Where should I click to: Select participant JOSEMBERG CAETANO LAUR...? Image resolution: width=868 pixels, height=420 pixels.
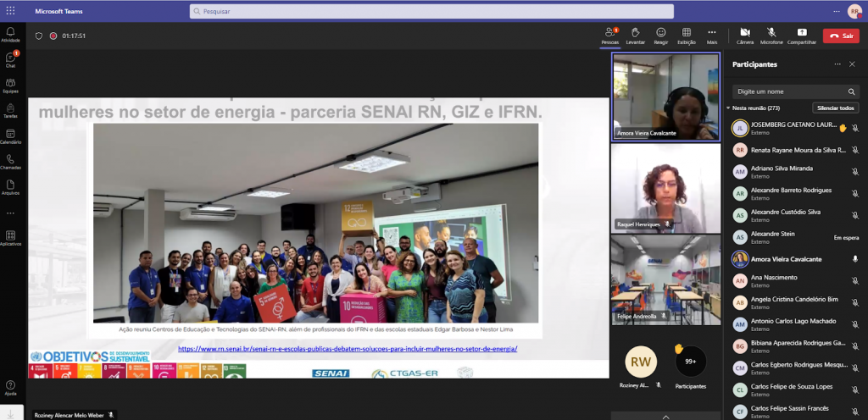click(x=795, y=128)
